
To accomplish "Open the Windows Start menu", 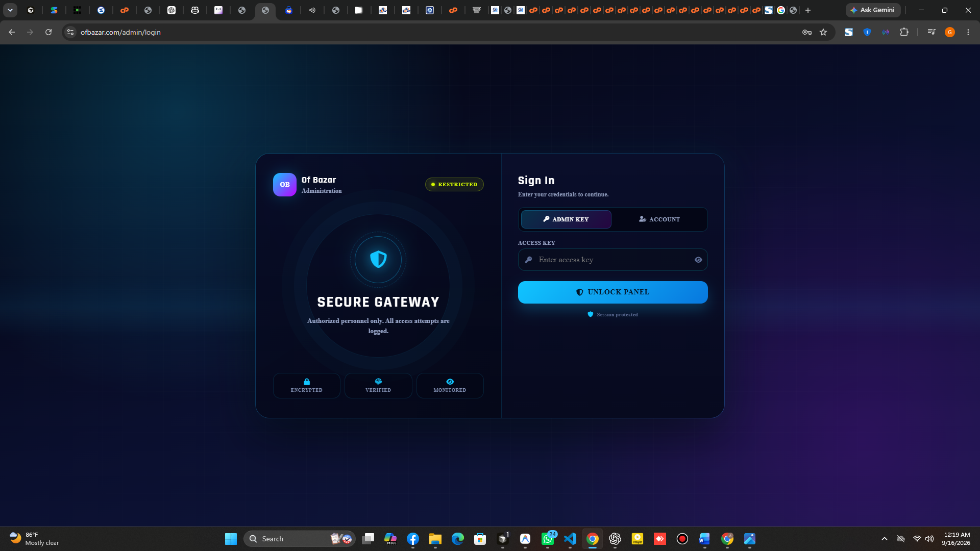I will pyautogui.click(x=231, y=539).
